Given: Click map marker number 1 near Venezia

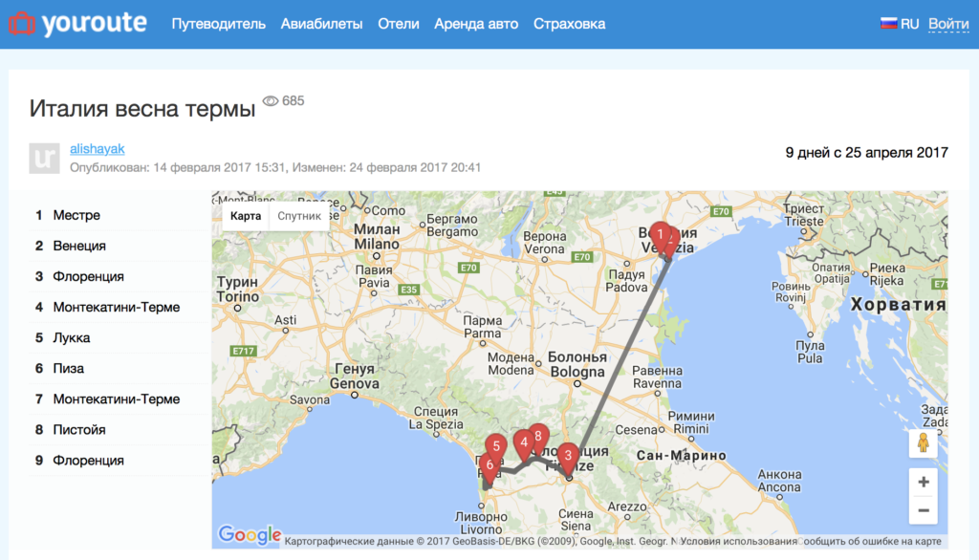Looking at the screenshot, I should tap(660, 236).
